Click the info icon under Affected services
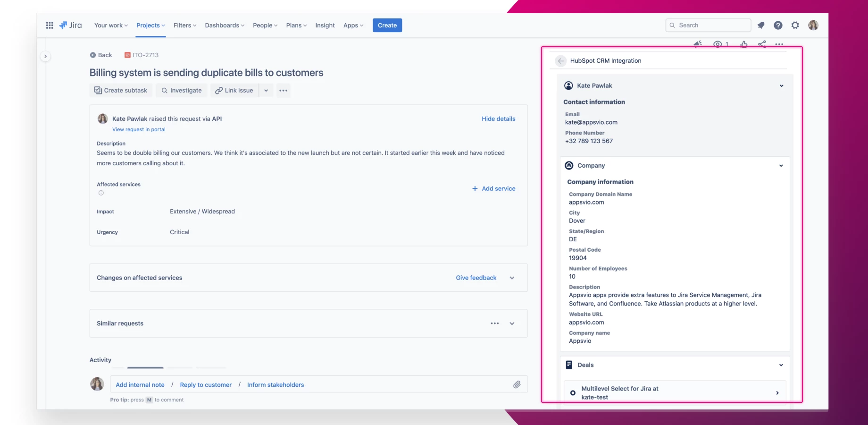The width and height of the screenshot is (868, 425). pos(101,193)
